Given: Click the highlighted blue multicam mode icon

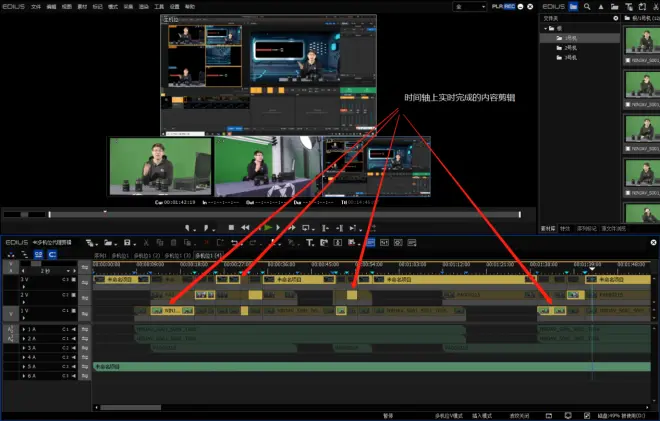Looking at the screenshot, I should (x=371, y=242).
